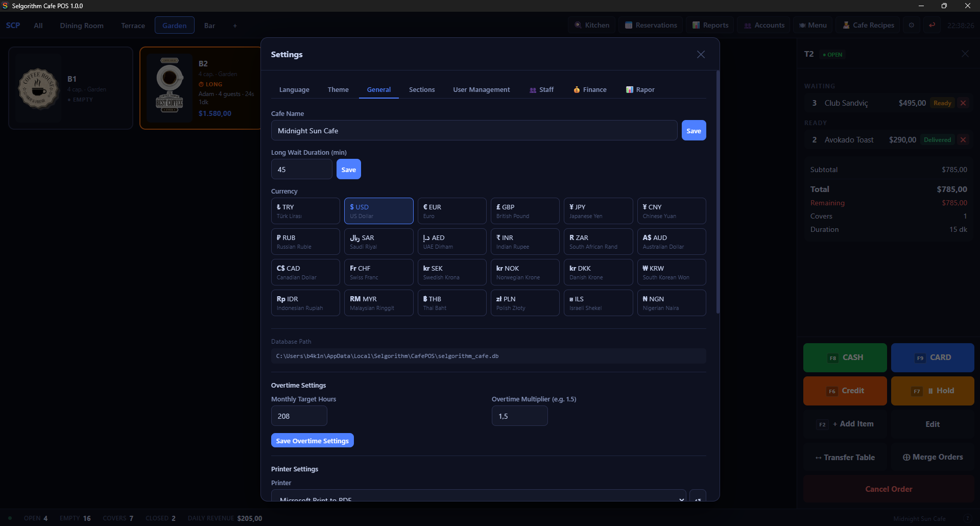The image size is (980, 526).
Task: Pick KRW South Korean Won currency
Action: (x=672, y=272)
